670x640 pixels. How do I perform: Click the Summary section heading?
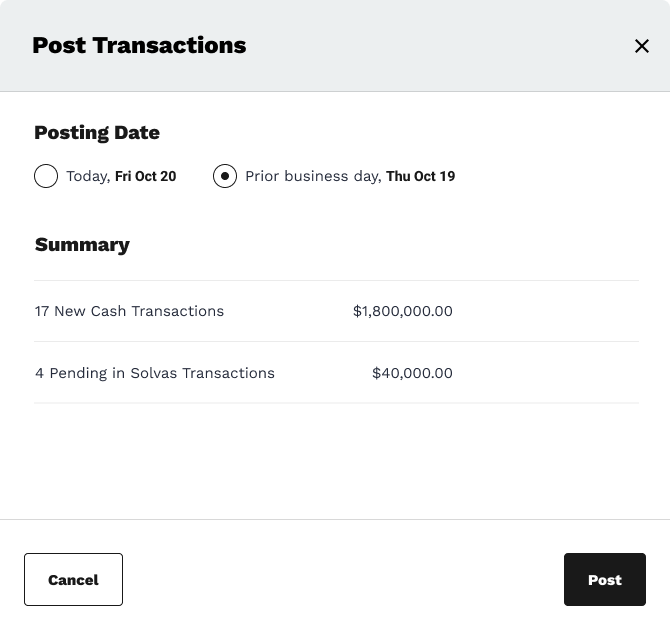tap(82, 244)
